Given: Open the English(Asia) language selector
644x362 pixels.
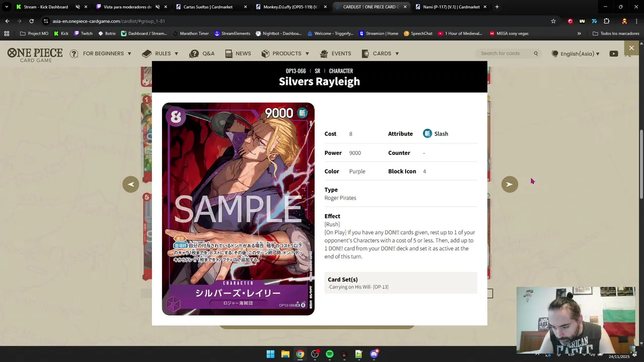Looking at the screenshot, I should pyautogui.click(x=576, y=54).
